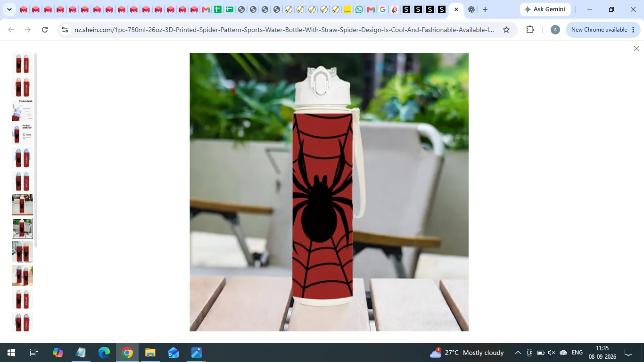Check the battery status icon

point(541,353)
